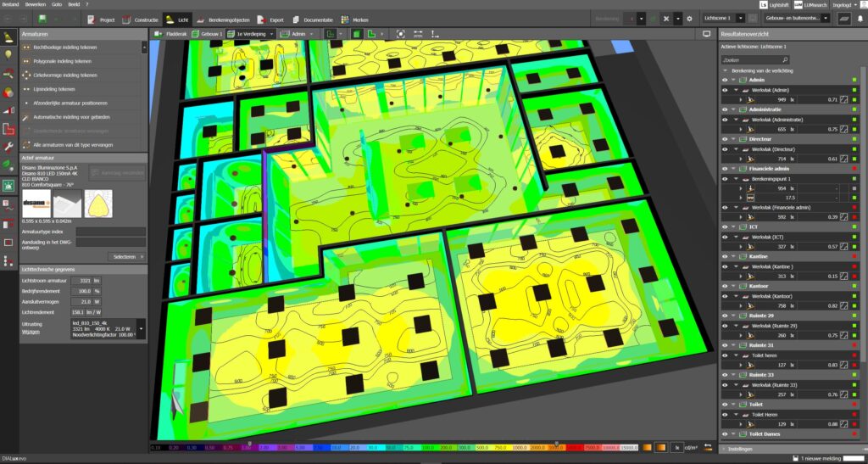868x464 pixels.
Task: Toggle visibility eye for Kantine
Action: [x=725, y=257]
